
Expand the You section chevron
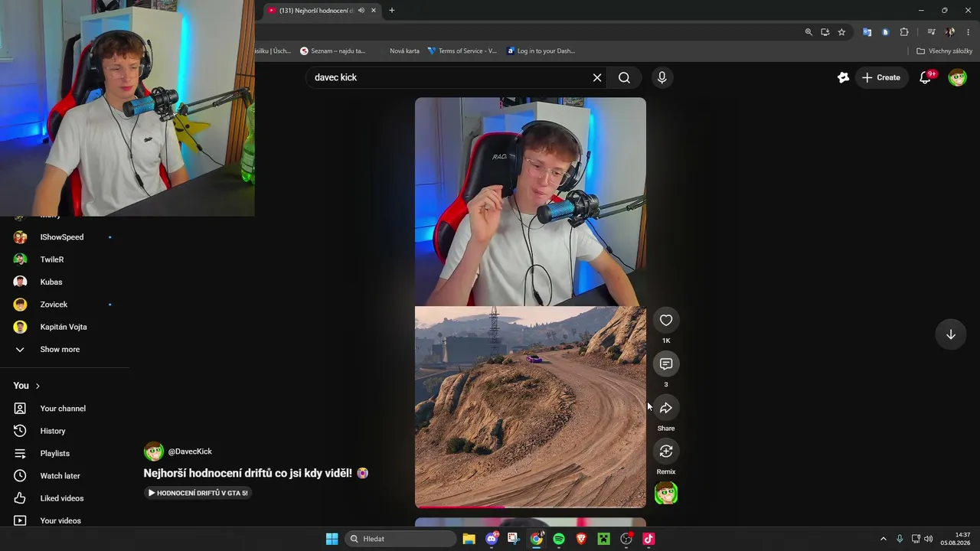point(38,386)
